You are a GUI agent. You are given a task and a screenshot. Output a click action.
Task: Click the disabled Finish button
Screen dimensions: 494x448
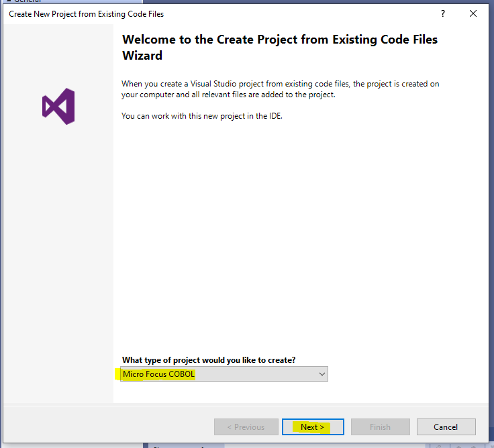pyautogui.click(x=380, y=427)
